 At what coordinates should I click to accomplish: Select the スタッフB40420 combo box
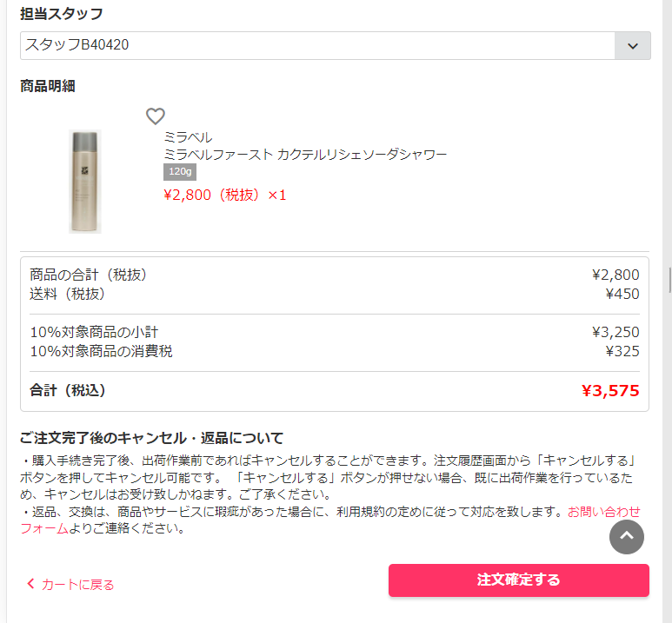tap(336, 45)
